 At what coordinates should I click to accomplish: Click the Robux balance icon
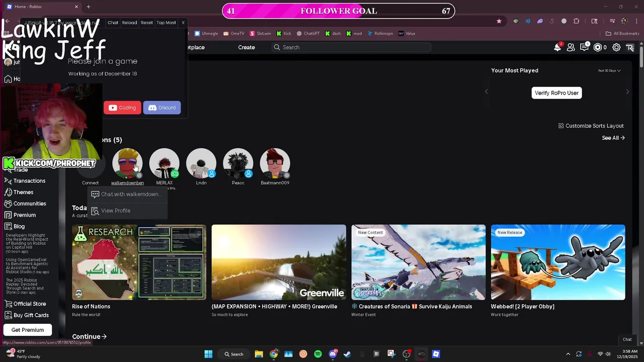tap(598, 47)
